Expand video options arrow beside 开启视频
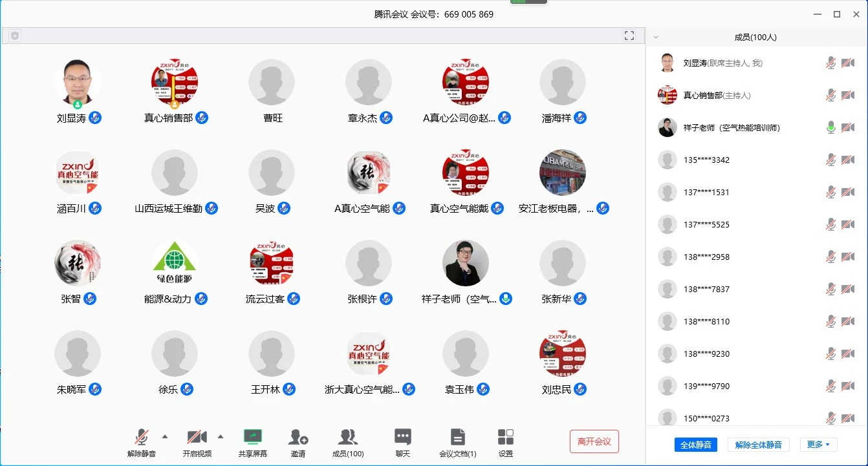Screen dimensions: 868x466 221,435
